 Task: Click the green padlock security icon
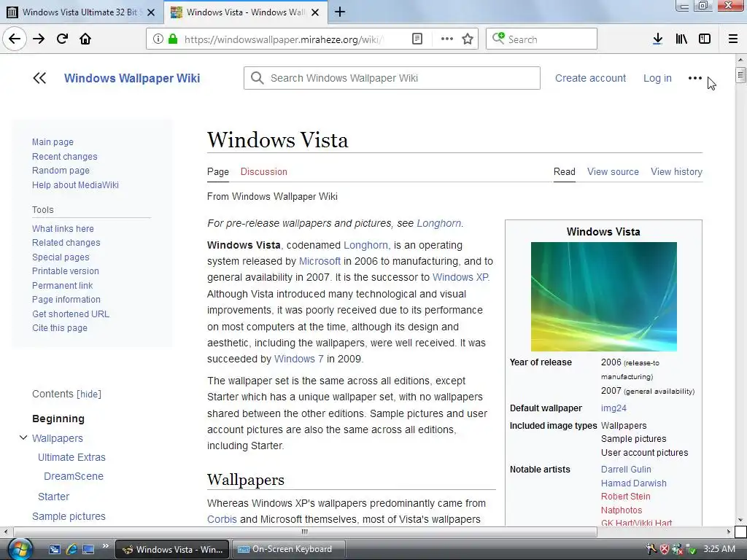(173, 39)
